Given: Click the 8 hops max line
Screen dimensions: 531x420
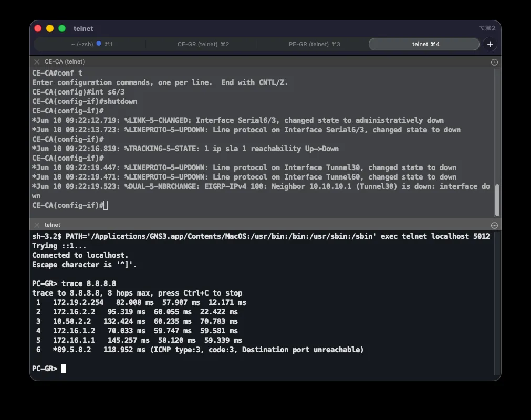Looking at the screenshot, I should click(137, 293).
